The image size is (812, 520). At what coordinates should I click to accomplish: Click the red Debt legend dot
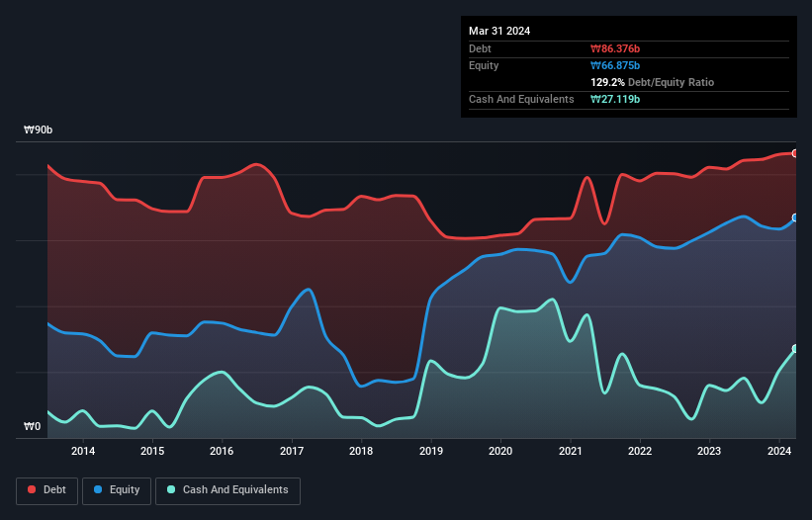pos(32,489)
